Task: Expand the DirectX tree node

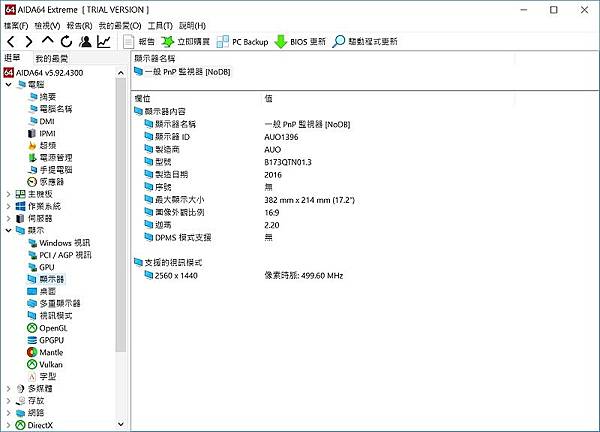Action: [8, 425]
